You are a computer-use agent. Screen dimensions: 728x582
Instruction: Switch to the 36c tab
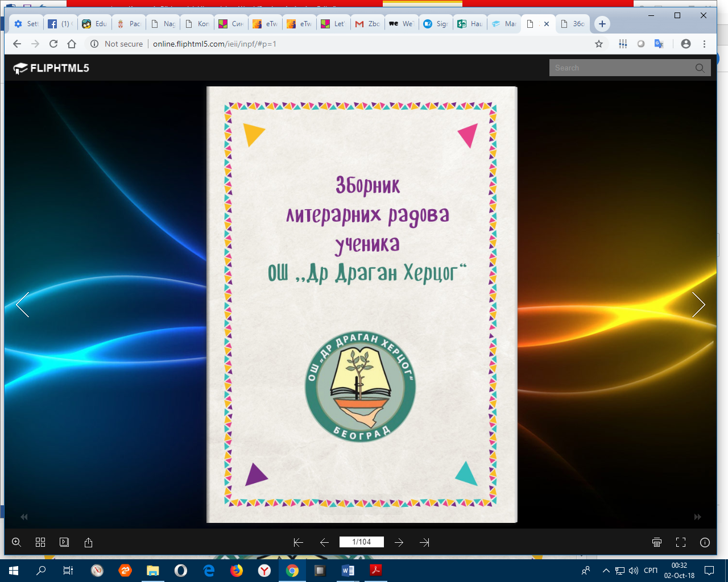(572, 23)
